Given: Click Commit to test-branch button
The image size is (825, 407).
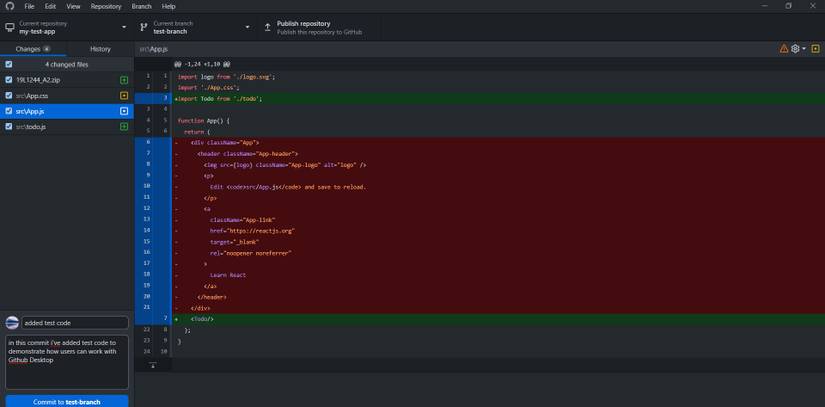Looking at the screenshot, I should [x=66, y=401].
